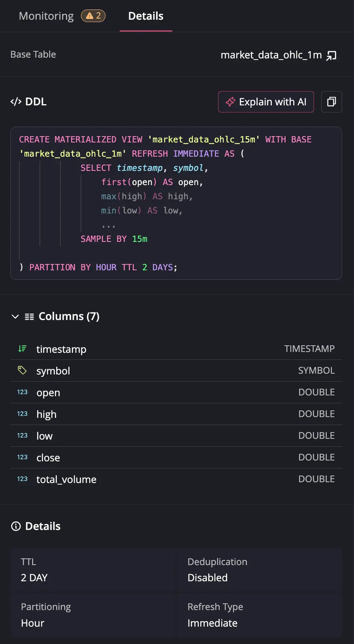Click the tag icon beside the symbol column
This screenshot has height=644, width=354.
click(22, 370)
